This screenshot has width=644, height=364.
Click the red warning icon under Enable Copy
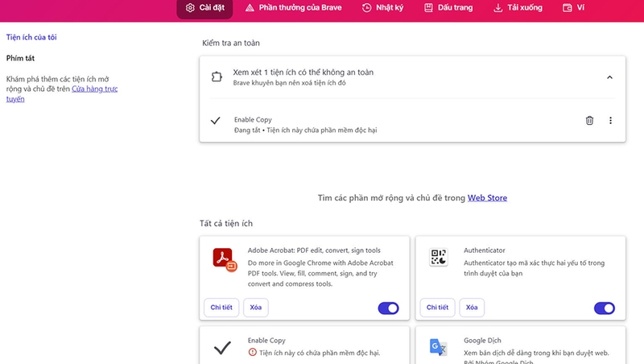pyautogui.click(x=252, y=352)
